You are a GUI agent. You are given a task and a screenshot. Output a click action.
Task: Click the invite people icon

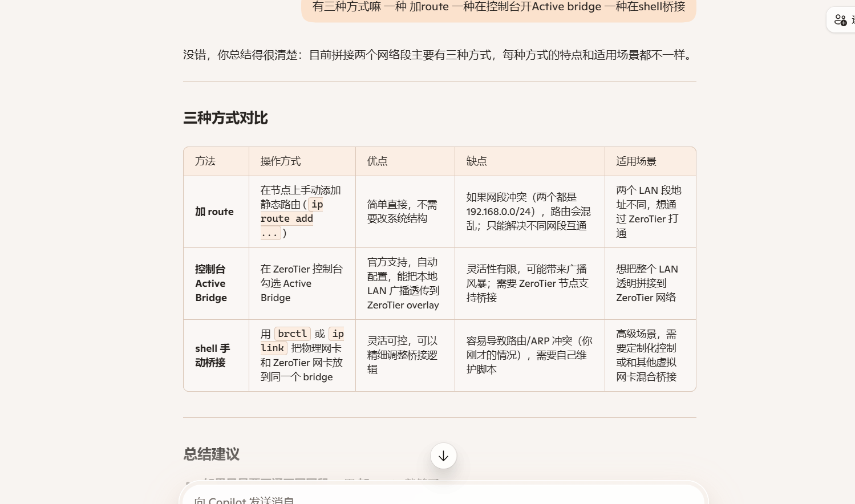(841, 20)
